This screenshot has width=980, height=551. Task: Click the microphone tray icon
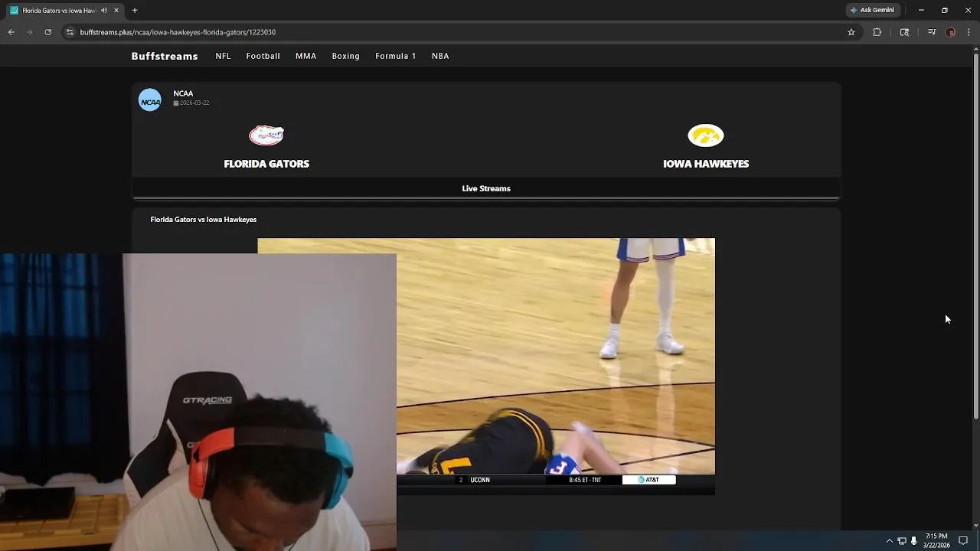click(x=913, y=541)
